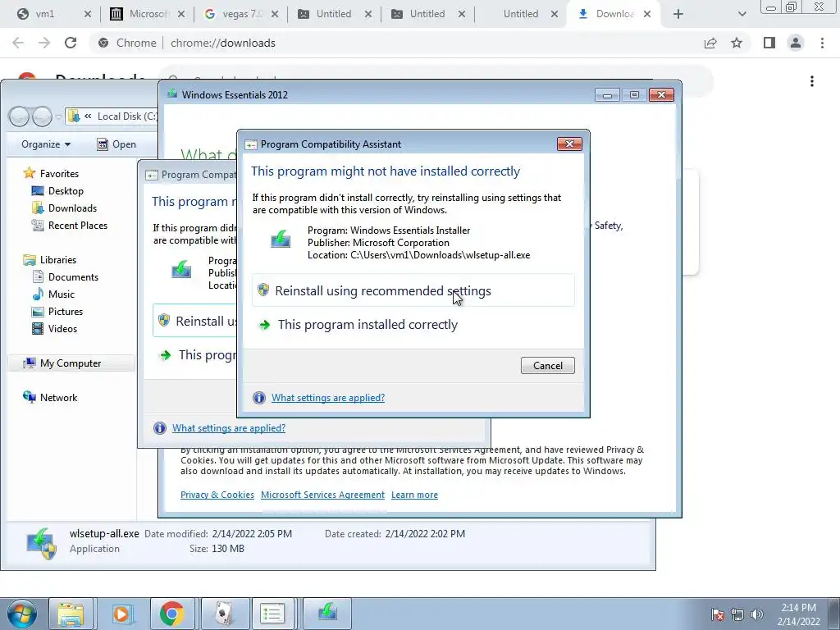Viewport: 840px width, 630px height.
Task: Switch to Chrome from taskbar
Action: pyautogui.click(x=172, y=614)
